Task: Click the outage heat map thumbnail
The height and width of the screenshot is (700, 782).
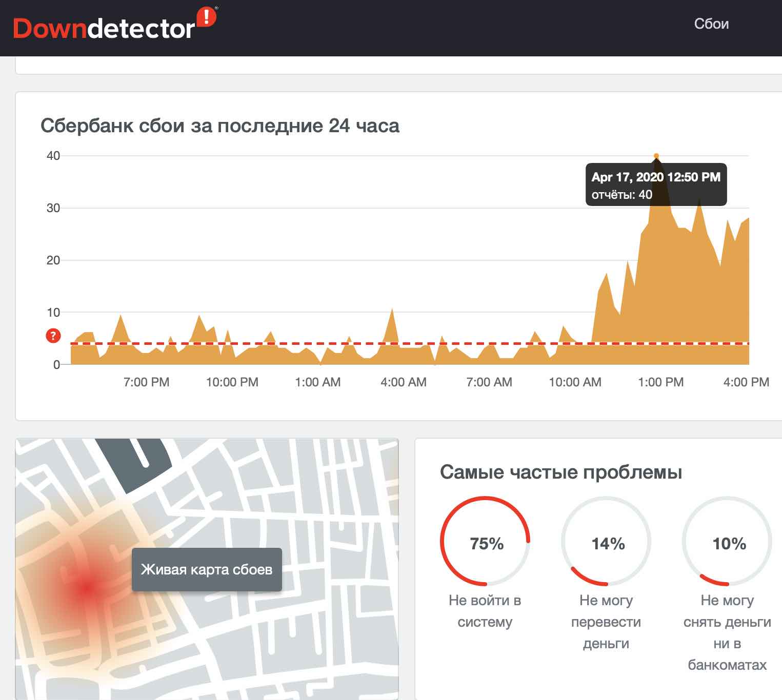Action: point(207,569)
